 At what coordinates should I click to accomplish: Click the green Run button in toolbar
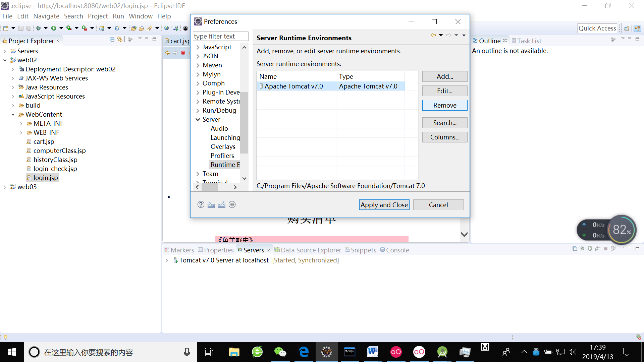coord(54,28)
